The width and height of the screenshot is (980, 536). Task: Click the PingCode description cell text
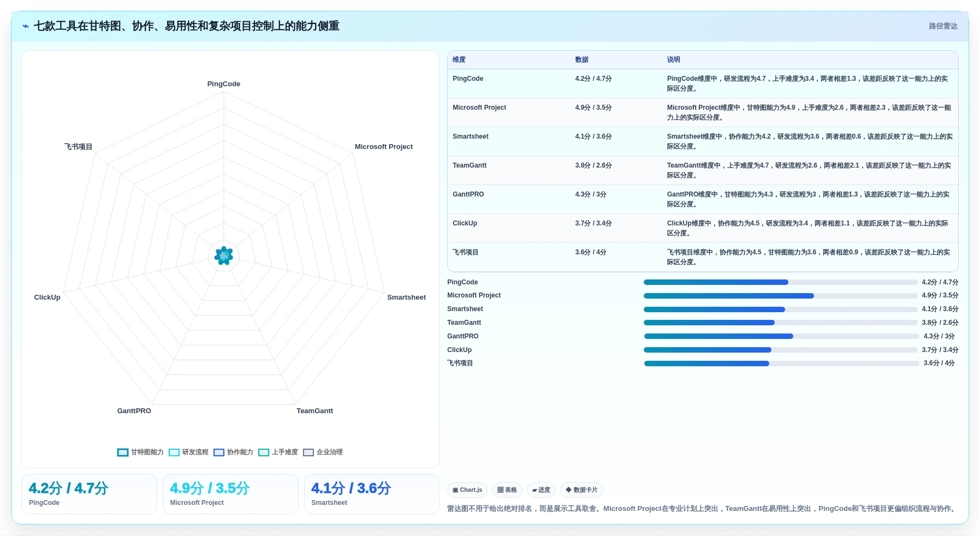tap(807, 84)
